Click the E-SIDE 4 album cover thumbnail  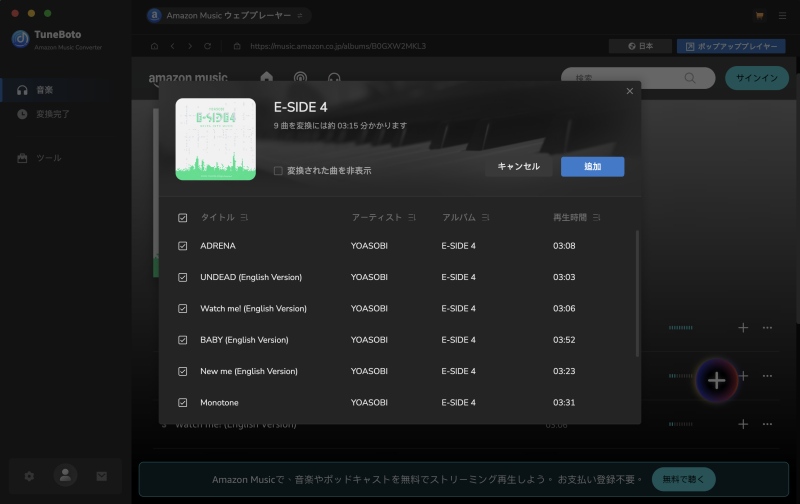(216, 139)
